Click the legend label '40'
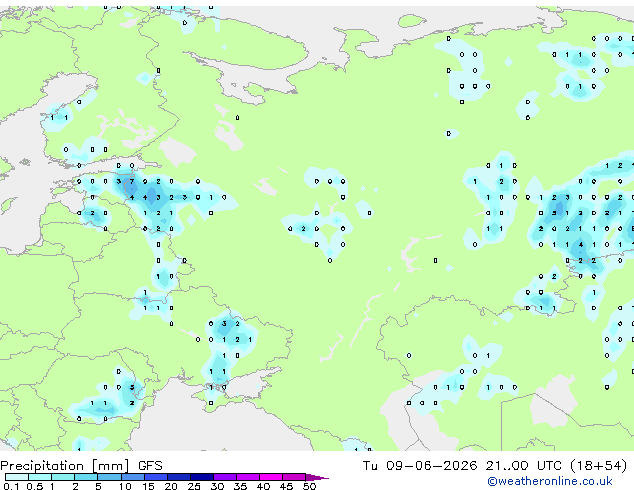This screenshot has width=634, height=490. [264, 486]
